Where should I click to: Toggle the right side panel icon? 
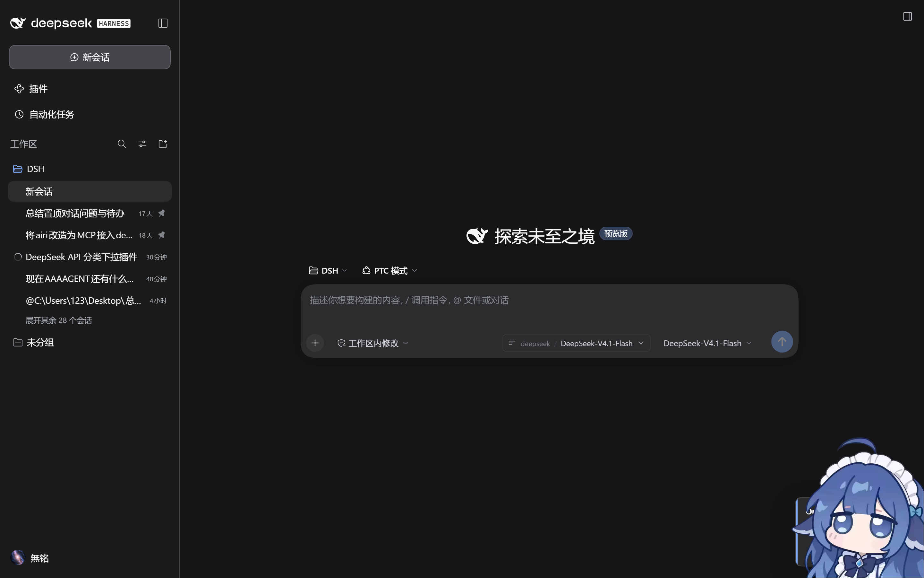point(908,16)
